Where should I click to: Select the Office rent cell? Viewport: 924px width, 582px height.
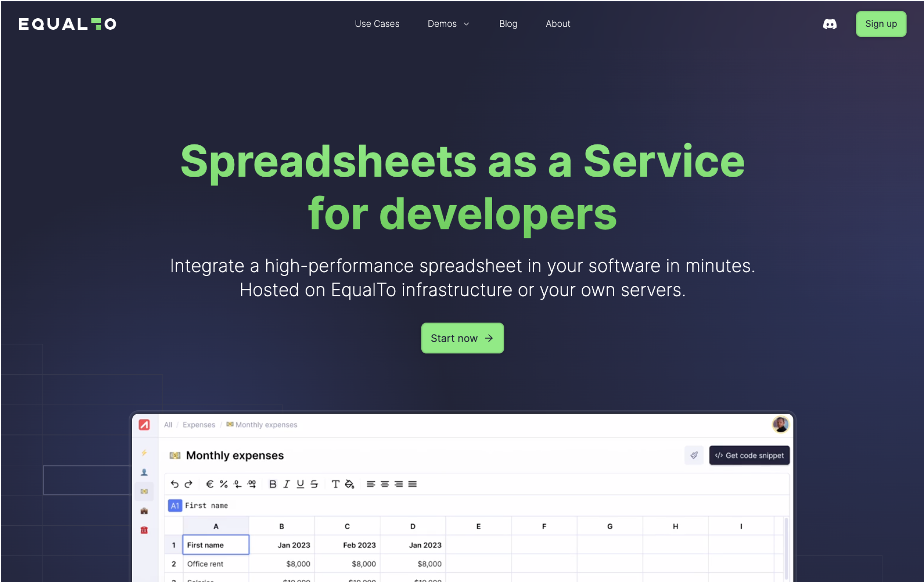click(216, 564)
